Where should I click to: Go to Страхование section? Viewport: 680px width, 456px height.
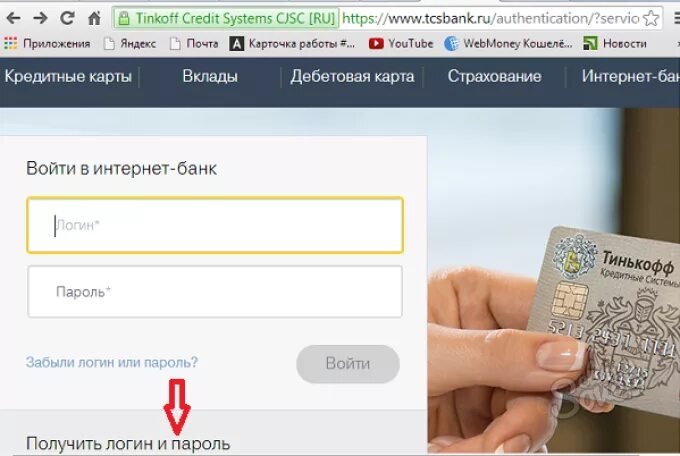[494, 76]
